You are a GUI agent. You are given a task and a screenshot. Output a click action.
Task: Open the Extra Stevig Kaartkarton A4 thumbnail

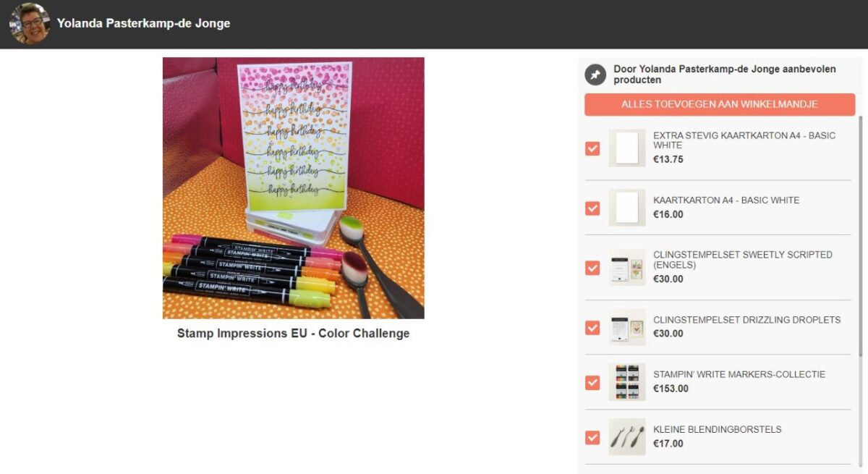click(x=627, y=148)
